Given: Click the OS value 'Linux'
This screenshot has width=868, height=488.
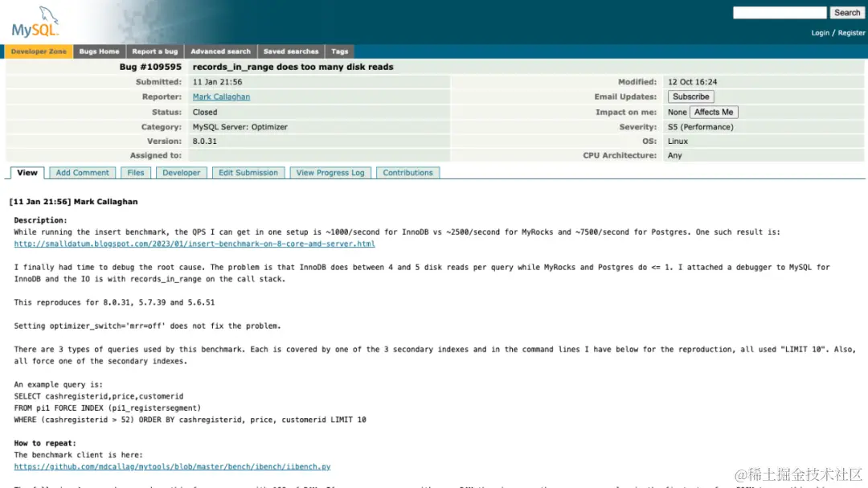Looking at the screenshot, I should tap(678, 141).
